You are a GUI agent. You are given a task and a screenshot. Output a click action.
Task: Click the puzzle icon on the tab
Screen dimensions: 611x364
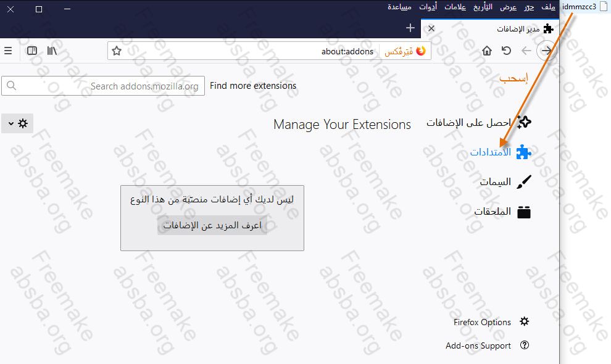[548, 28]
